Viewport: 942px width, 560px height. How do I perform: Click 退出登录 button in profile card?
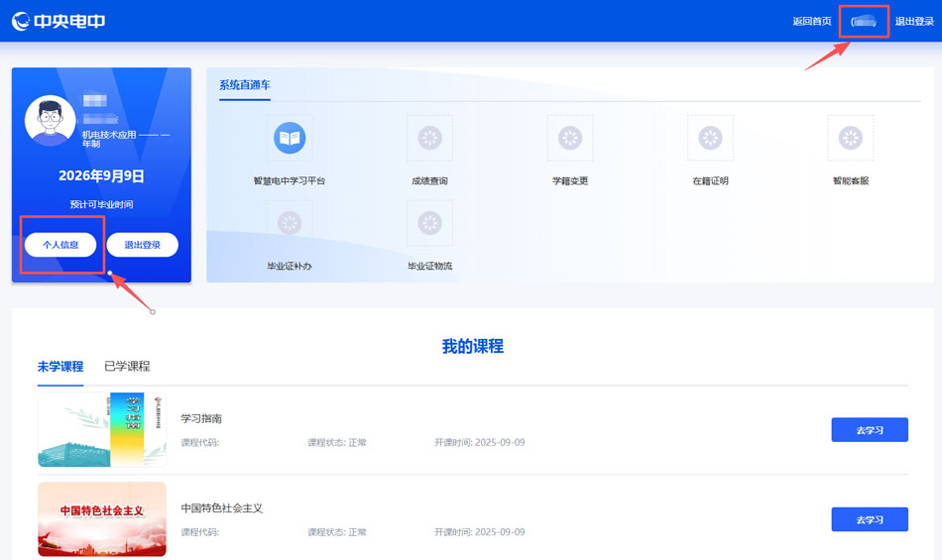click(x=143, y=245)
